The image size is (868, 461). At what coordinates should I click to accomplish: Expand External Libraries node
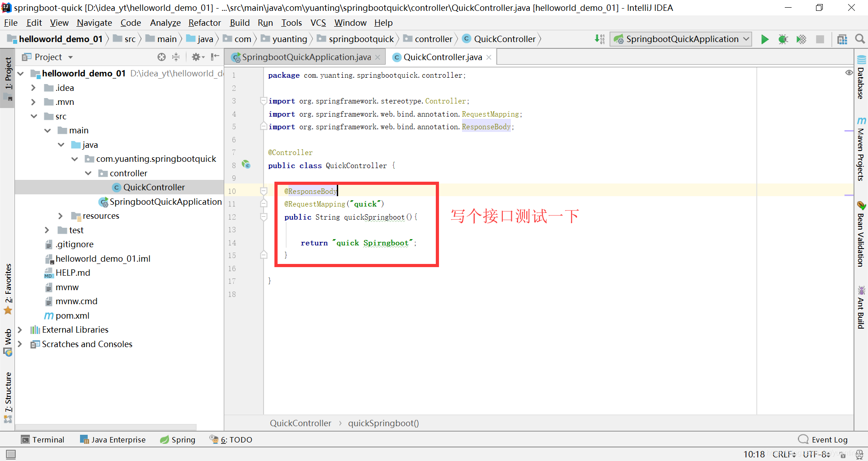coord(20,330)
